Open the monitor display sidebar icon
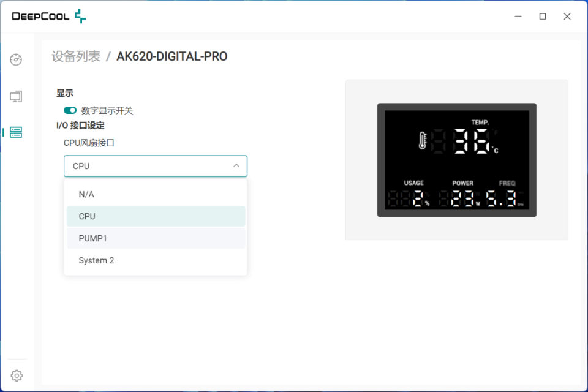The image size is (588, 392). (16, 96)
